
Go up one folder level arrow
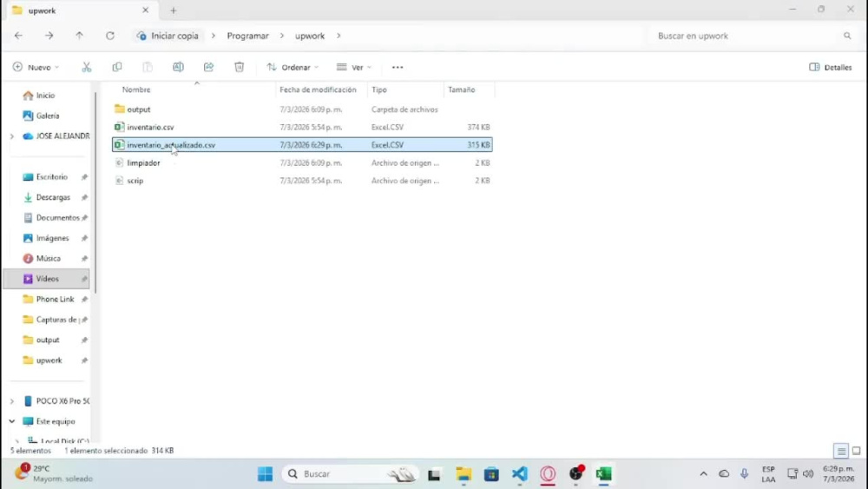pyautogui.click(x=79, y=36)
